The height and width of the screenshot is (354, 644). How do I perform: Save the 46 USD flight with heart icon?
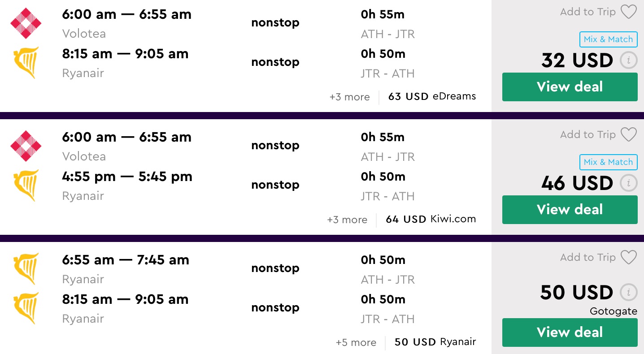pyautogui.click(x=628, y=135)
